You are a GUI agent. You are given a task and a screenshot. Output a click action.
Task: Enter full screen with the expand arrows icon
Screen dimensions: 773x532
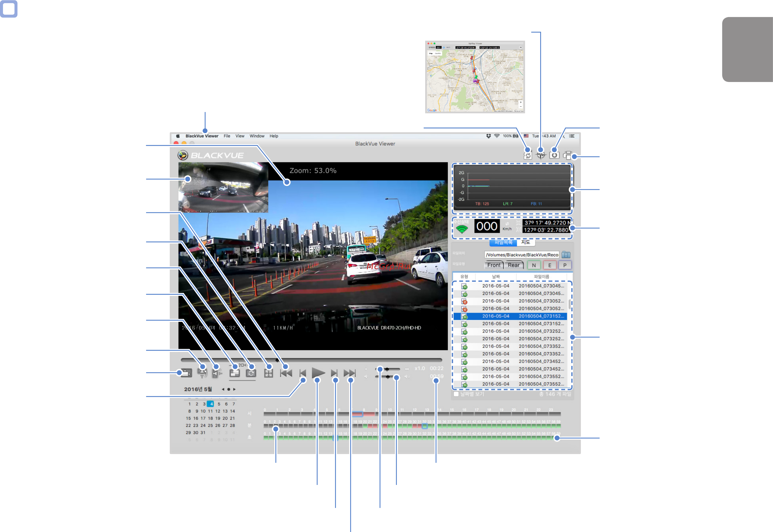[x=268, y=373]
